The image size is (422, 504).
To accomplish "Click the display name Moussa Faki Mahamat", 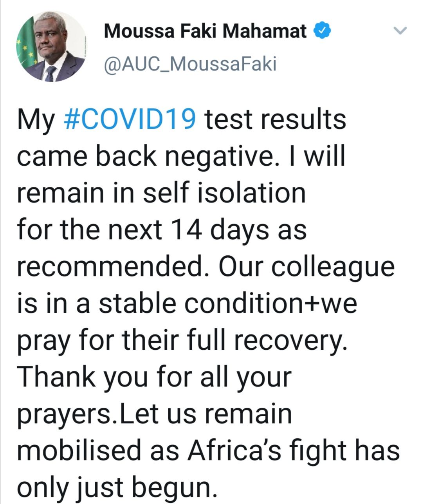I will click(205, 31).
